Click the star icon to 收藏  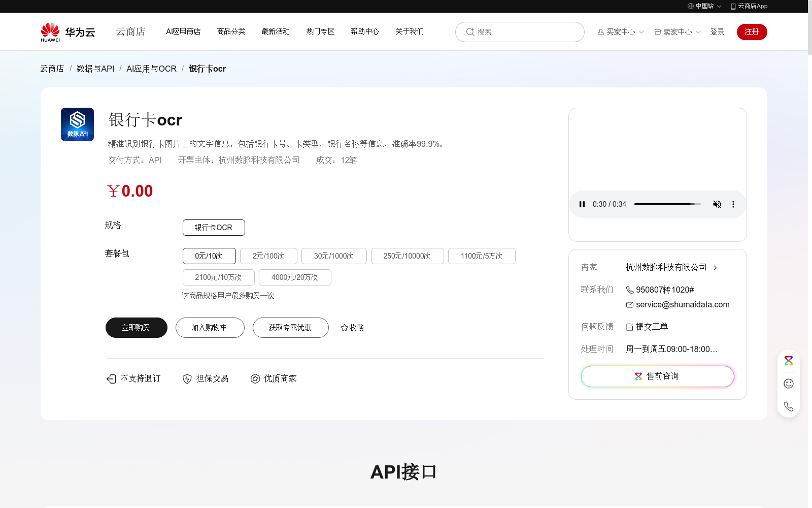point(345,328)
